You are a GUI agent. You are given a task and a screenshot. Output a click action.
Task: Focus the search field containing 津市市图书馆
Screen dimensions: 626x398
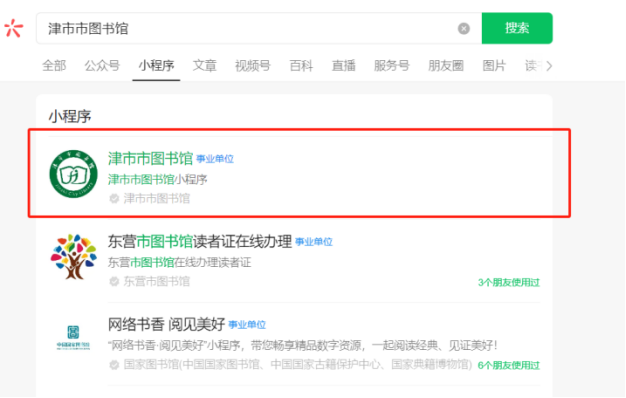click(259, 28)
